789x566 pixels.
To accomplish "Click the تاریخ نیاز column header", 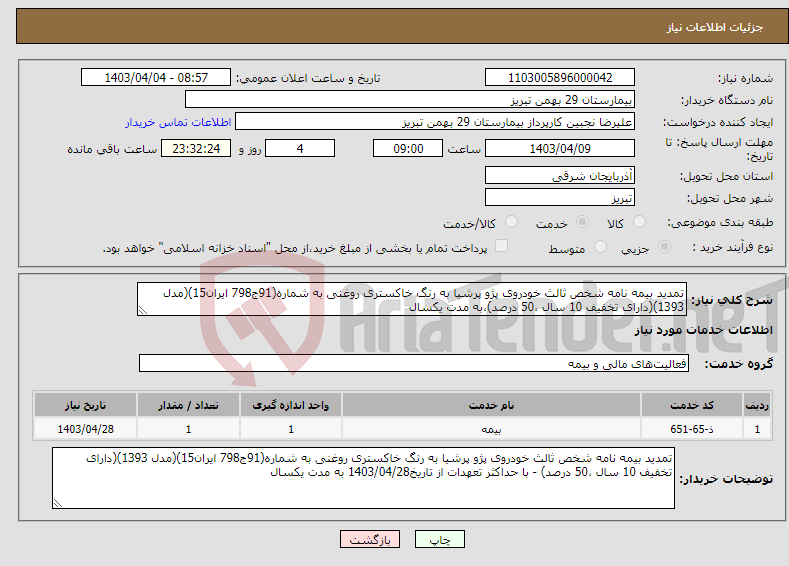I will pos(85,405).
